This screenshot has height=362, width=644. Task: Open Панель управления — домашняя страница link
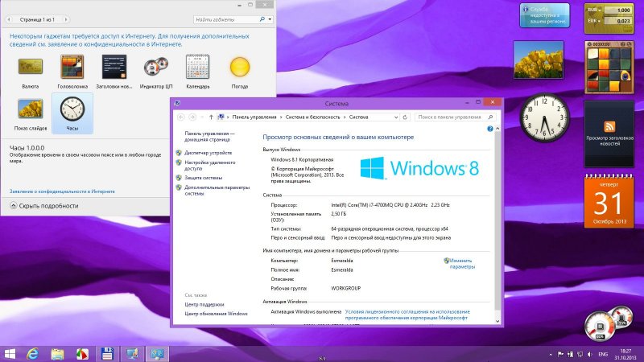(x=209, y=136)
